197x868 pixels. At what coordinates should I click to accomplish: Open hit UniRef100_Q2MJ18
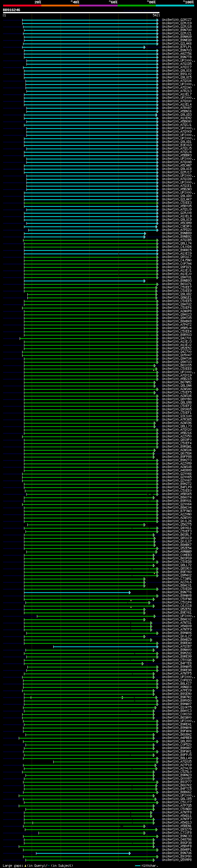click(177, 26)
